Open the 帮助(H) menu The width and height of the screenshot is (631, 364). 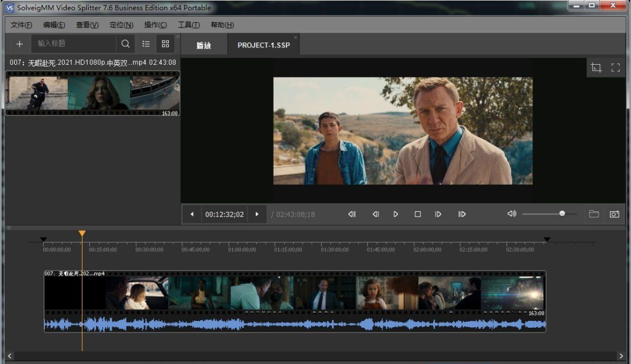pyautogui.click(x=222, y=25)
